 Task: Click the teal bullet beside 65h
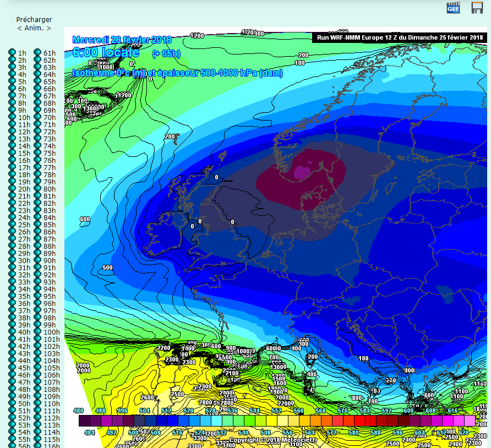click(x=37, y=81)
